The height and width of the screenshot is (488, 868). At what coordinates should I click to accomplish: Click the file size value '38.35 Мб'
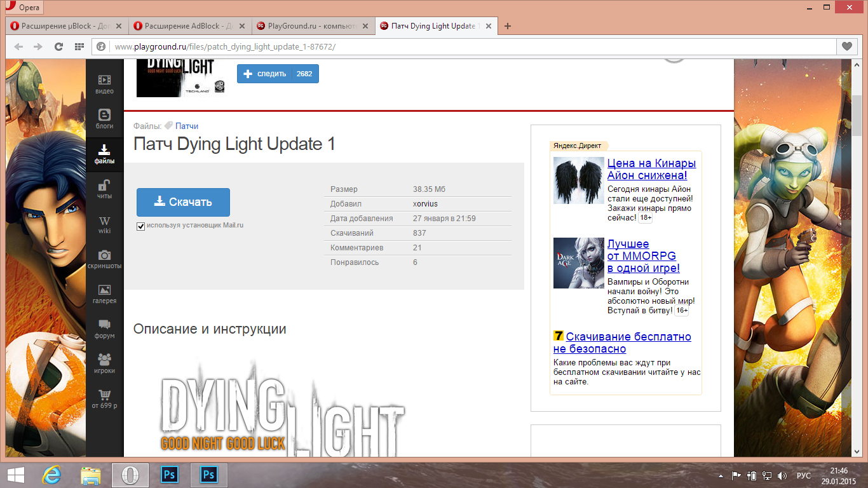coord(429,189)
